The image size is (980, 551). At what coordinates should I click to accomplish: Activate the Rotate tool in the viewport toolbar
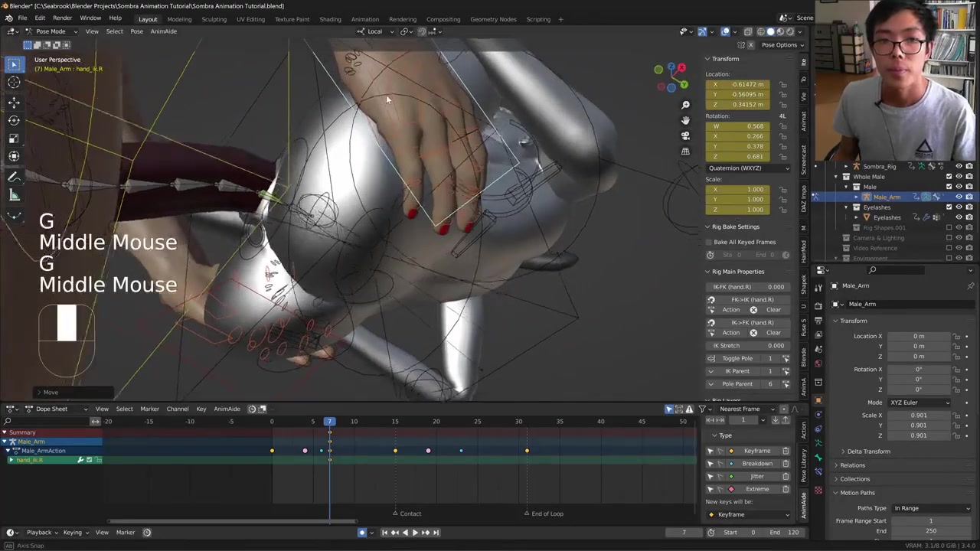click(x=14, y=120)
